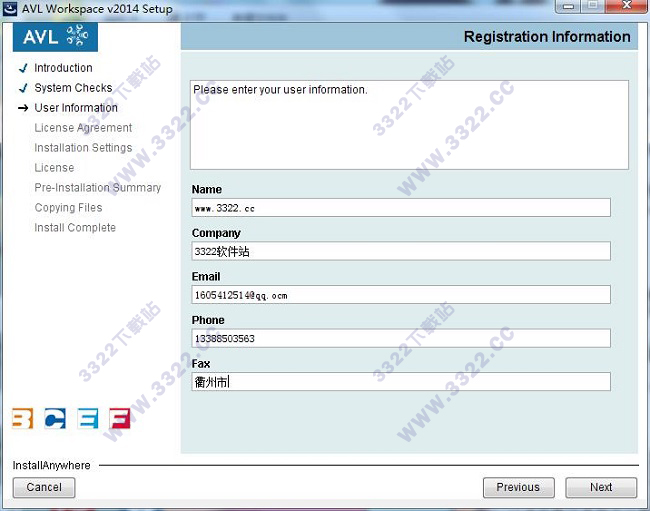
Task: Select the Pre-Installation Summary step
Action: pyautogui.click(x=98, y=188)
